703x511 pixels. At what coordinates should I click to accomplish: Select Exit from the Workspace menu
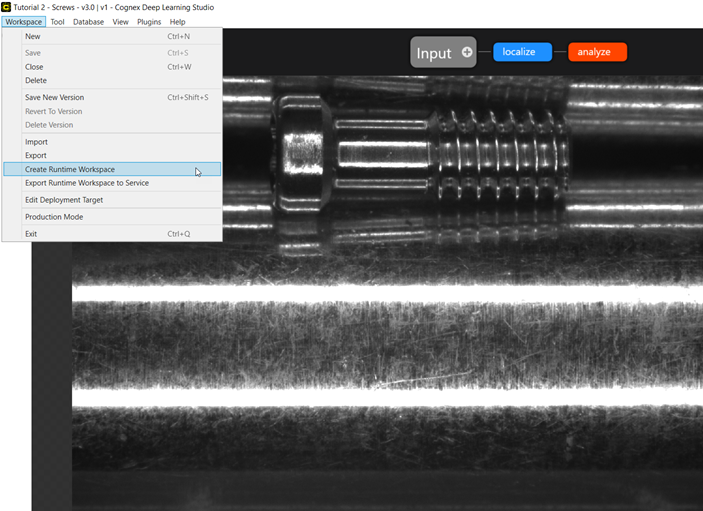pos(31,234)
